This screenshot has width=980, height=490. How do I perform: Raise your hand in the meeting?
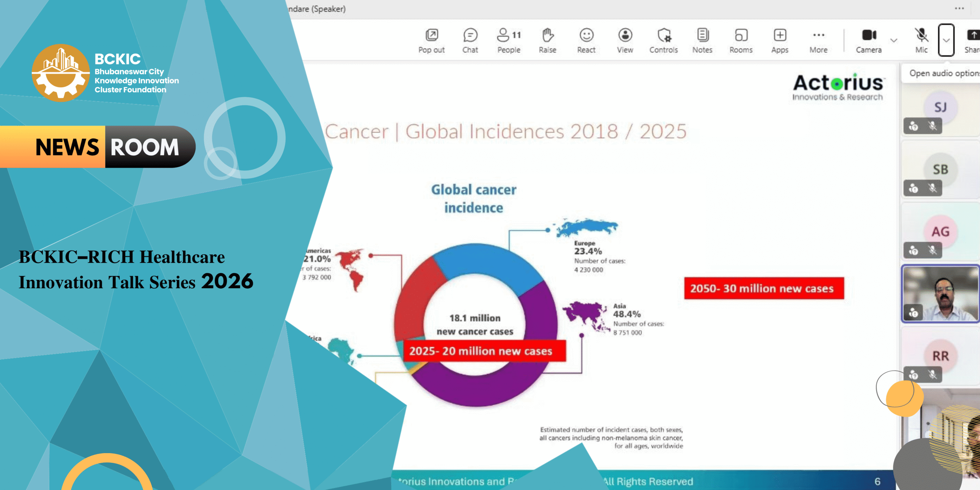[x=547, y=40]
